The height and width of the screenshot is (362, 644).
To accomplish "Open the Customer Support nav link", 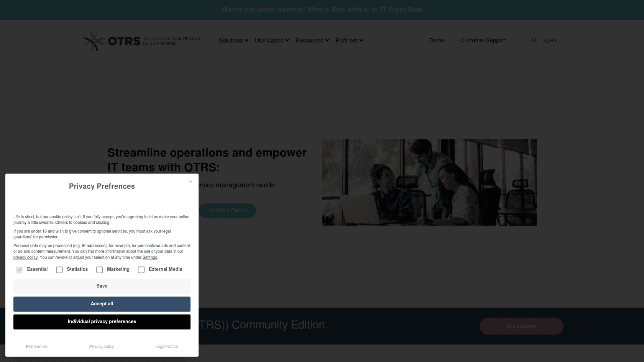I will (483, 41).
